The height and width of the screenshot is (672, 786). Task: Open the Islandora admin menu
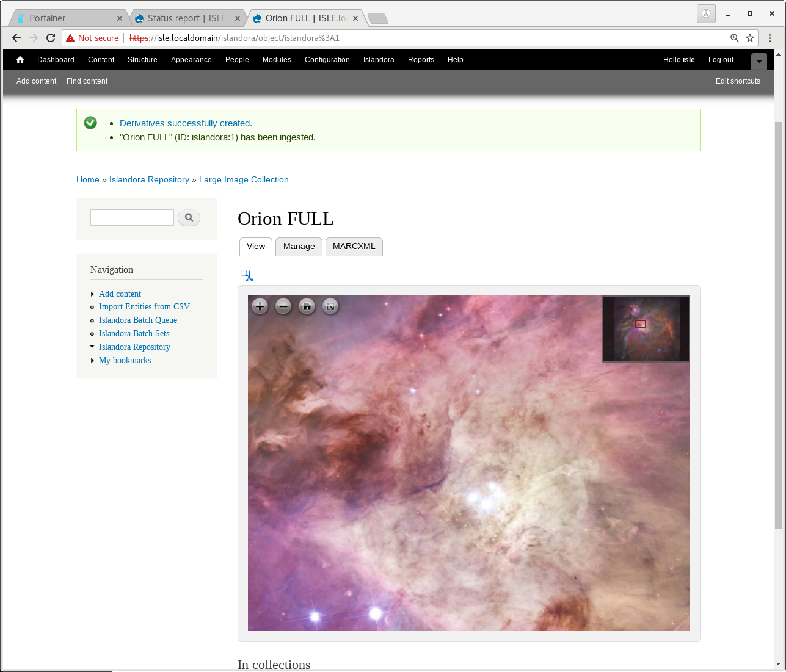pyautogui.click(x=379, y=60)
